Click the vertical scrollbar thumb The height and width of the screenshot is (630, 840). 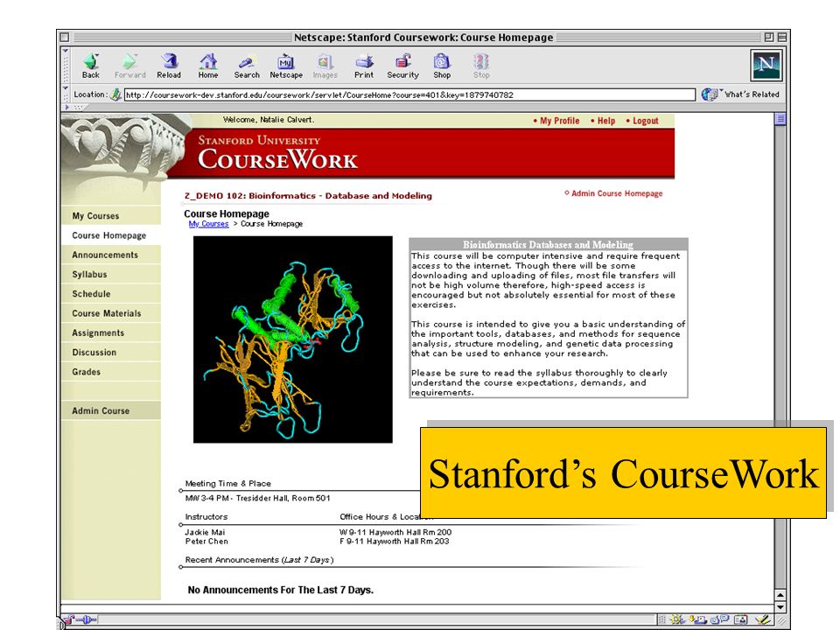(x=780, y=119)
